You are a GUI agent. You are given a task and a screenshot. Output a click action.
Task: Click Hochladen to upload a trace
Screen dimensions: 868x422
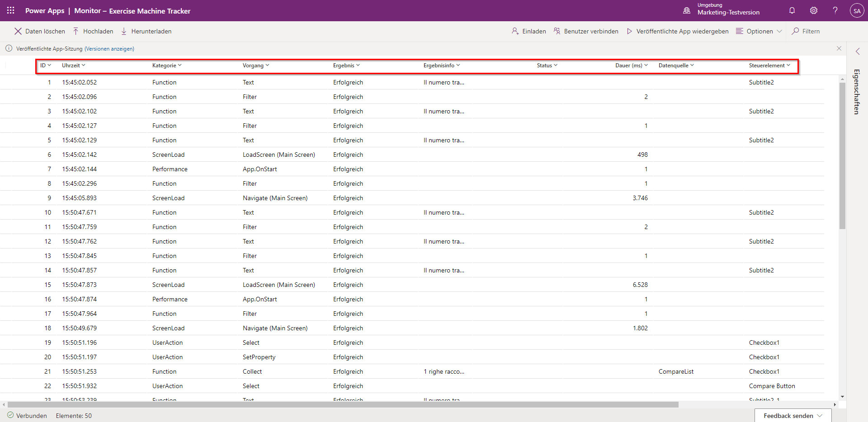tap(93, 31)
